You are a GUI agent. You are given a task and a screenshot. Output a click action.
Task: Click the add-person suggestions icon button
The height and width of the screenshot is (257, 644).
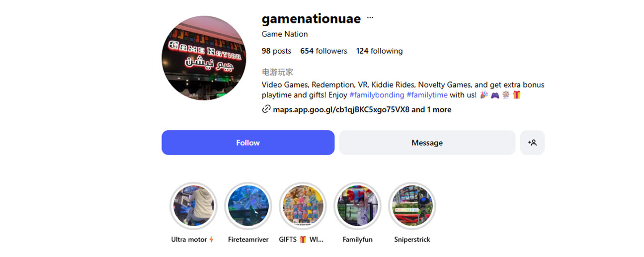point(532,143)
